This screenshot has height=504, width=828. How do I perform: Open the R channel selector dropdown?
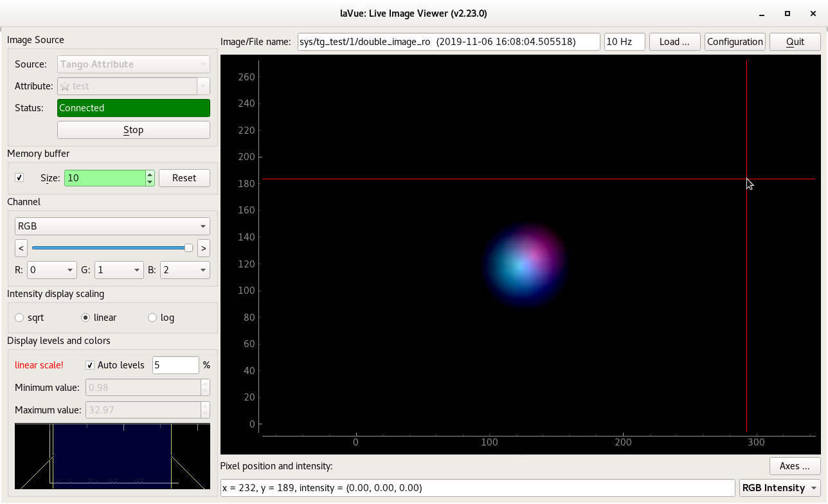tap(51, 269)
